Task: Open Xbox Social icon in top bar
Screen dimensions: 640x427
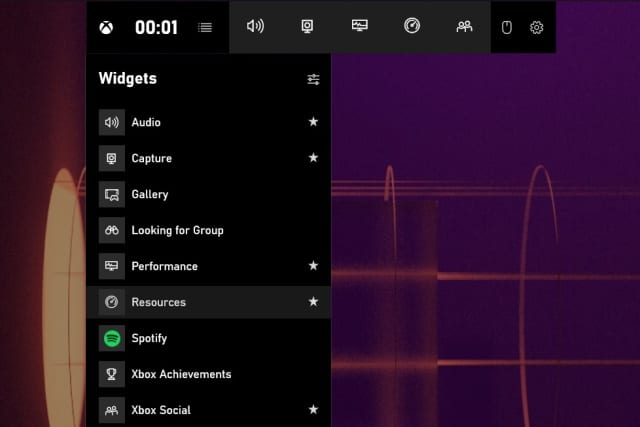Action: click(x=464, y=26)
